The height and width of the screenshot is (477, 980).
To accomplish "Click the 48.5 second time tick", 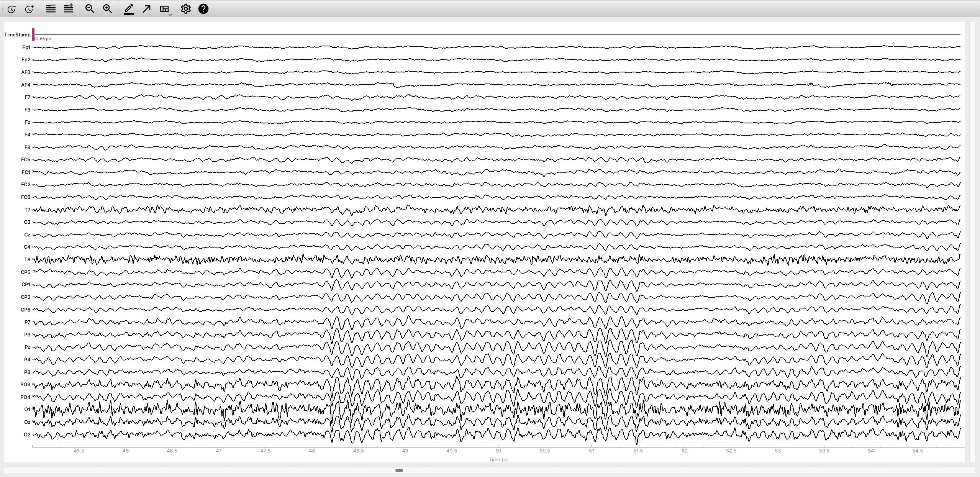I will pyautogui.click(x=358, y=451).
